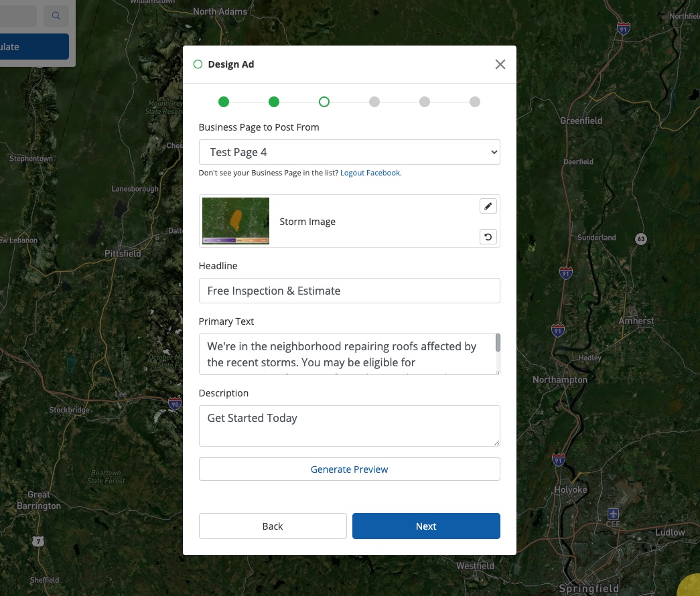Select the current hollow green step indicator
Viewport: 700px width, 596px height.
pos(324,102)
